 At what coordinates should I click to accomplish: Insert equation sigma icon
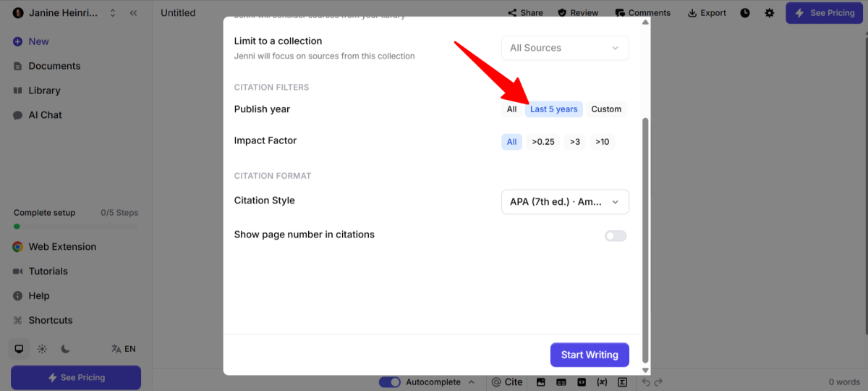(x=622, y=382)
